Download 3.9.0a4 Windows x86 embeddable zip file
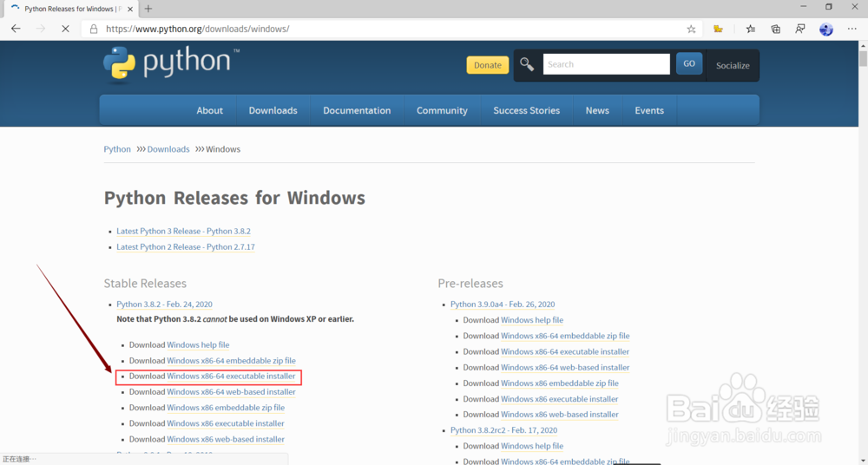 560,383
